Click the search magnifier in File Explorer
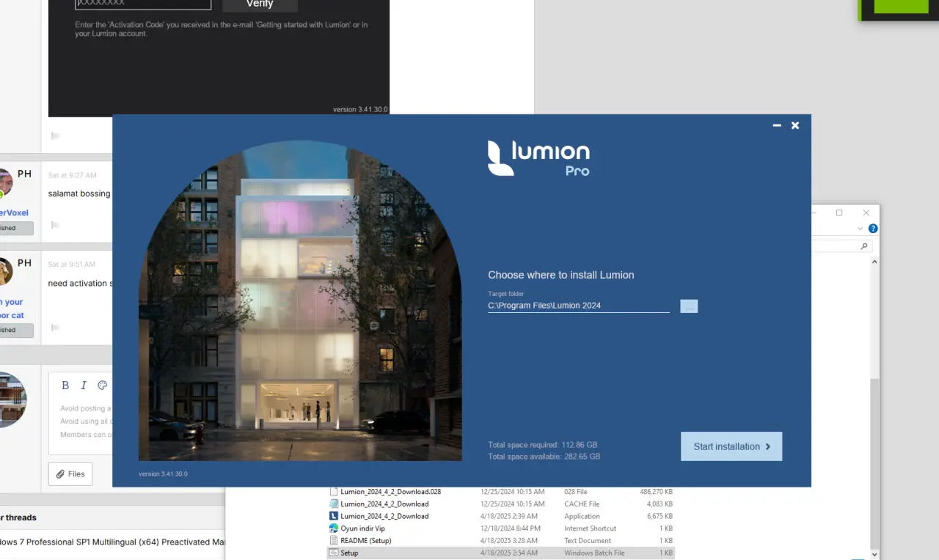 coord(864,246)
